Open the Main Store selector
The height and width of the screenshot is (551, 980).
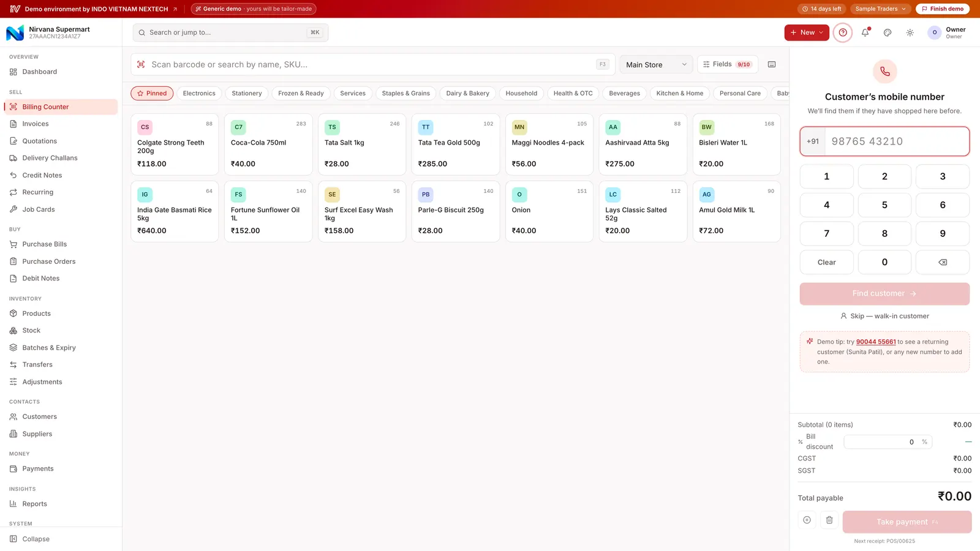tap(656, 64)
